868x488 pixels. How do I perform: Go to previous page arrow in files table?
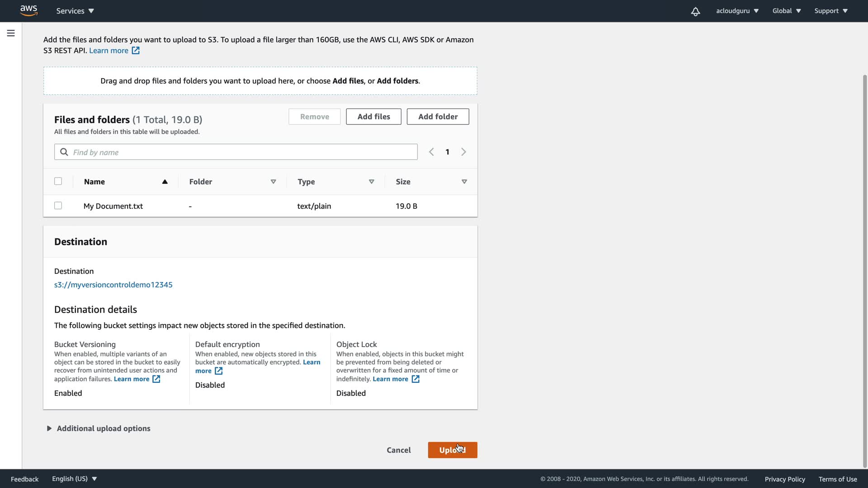click(431, 152)
